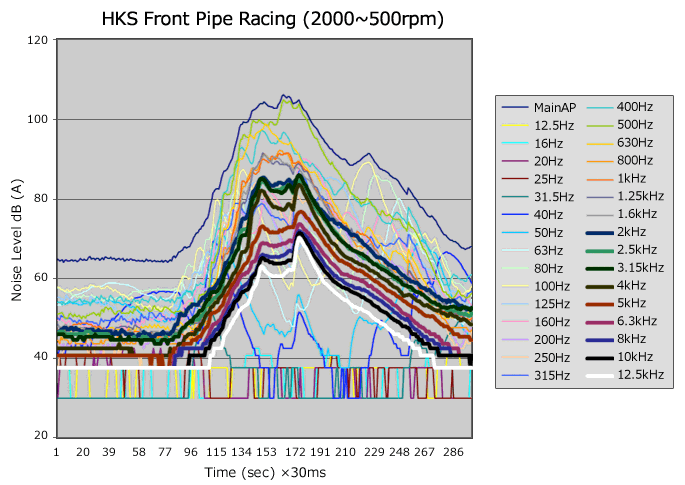The width and height of the screenshot is (685, 485).
Task: Select the 80Hz legend entry
Action: coord(532,268)
